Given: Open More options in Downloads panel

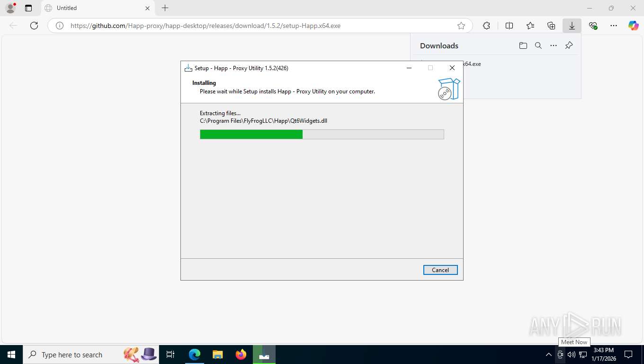Looking at the screenshot, I should 554,45.
